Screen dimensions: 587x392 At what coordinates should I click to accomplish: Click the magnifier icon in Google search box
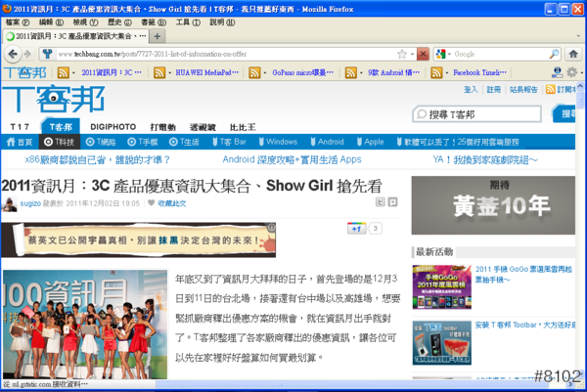[x=554, y=54]
